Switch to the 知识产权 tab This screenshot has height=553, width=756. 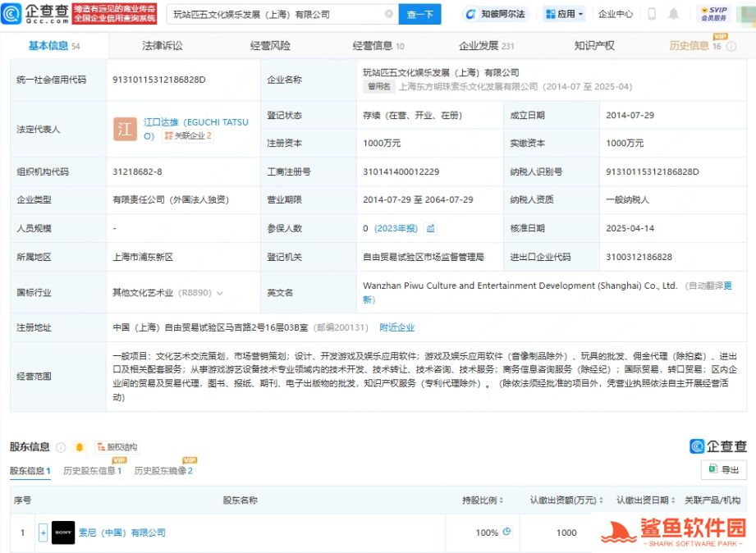point(593,46)
